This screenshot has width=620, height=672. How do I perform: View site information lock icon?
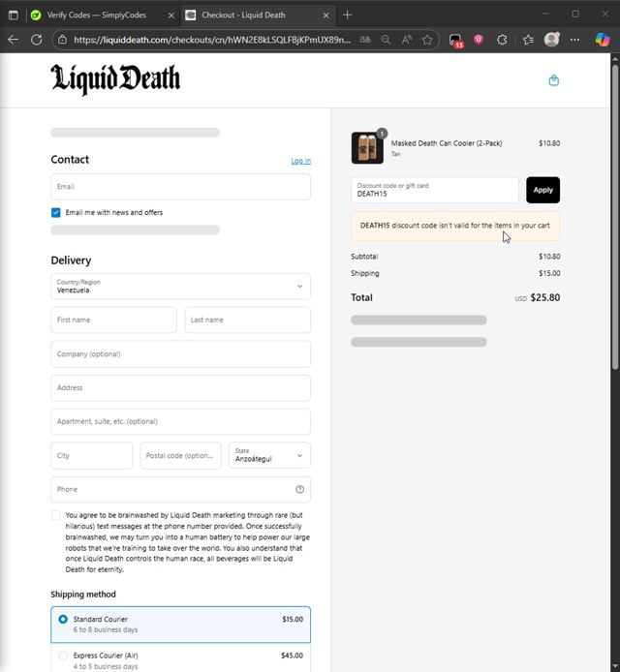tap(63, 40)
